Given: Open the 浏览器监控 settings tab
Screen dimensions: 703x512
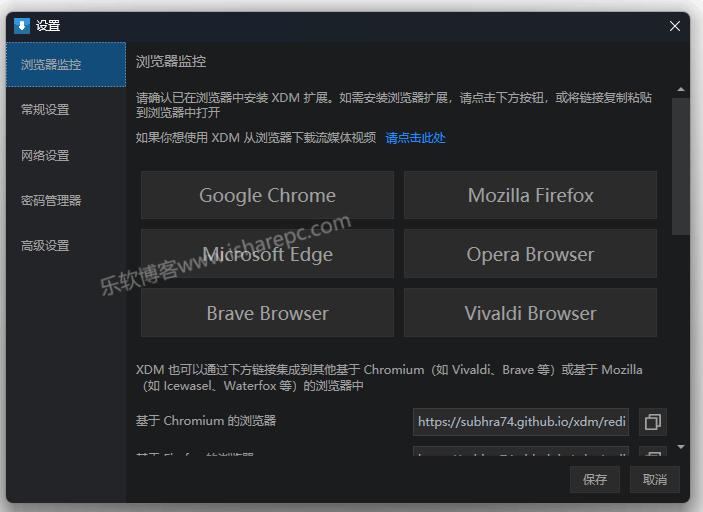Looking at the screenshot, I should 66,65.
